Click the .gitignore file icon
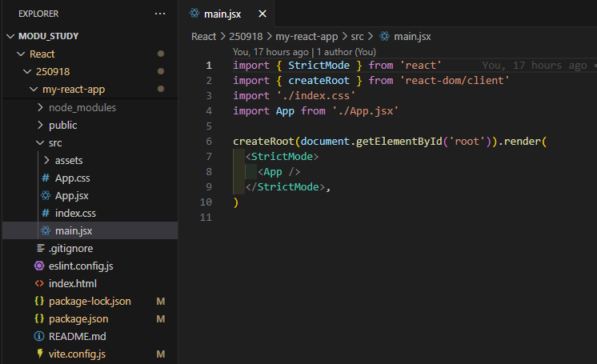 tap(40, 248)
